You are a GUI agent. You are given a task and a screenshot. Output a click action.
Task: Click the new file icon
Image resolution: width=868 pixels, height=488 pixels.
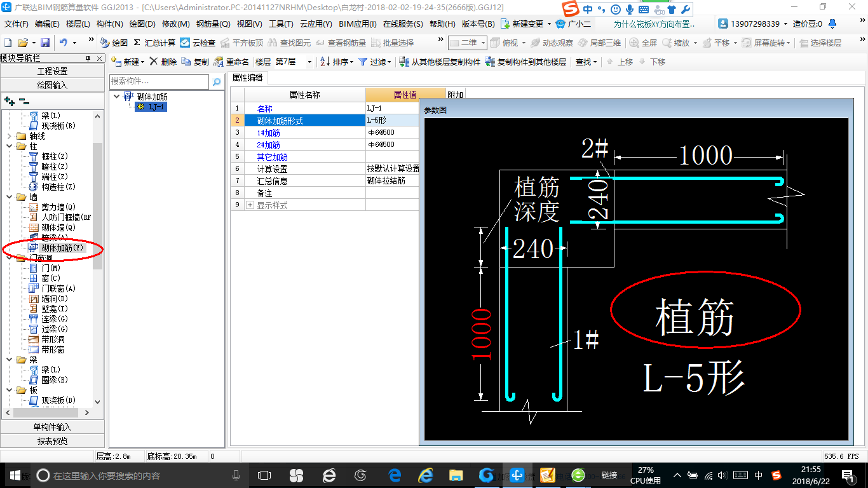[8, 43]
